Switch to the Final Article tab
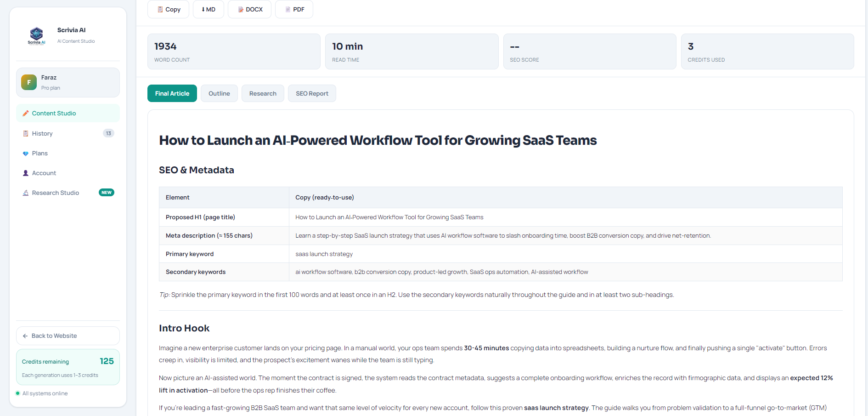This screenshot has width=868, height=416. (x=172, y=93)
